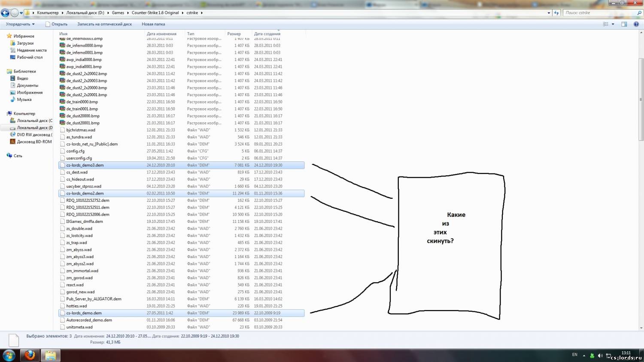Refresh the folder with the refresh icon
The width and height of the screenshot is (644, 362).
click(556, 13)
